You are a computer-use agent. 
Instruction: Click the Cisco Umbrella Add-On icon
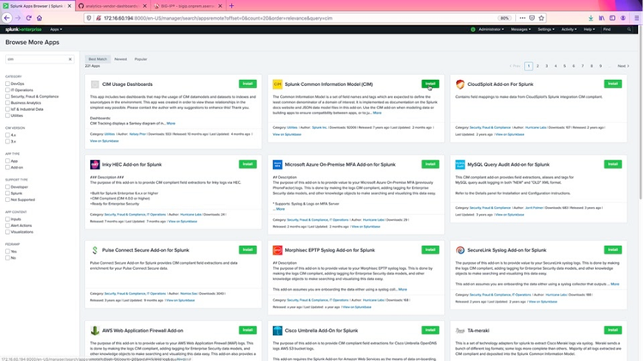277,331
